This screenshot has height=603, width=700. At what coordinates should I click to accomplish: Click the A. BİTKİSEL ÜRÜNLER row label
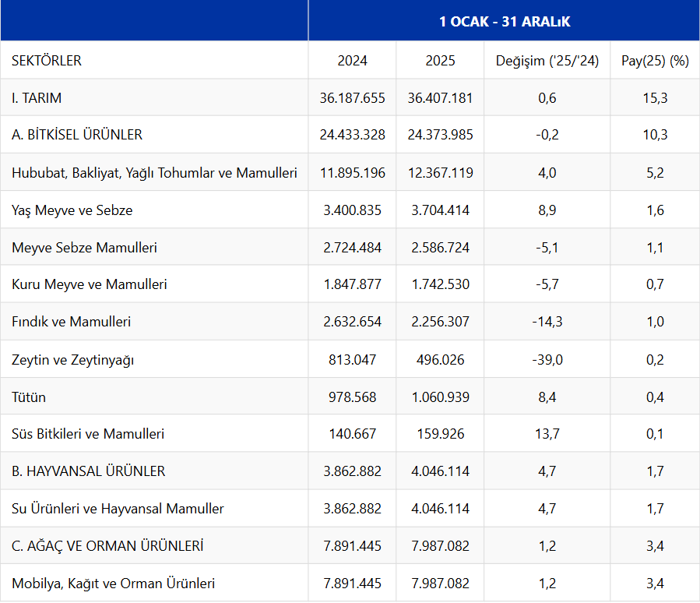(x=77, y=135)
